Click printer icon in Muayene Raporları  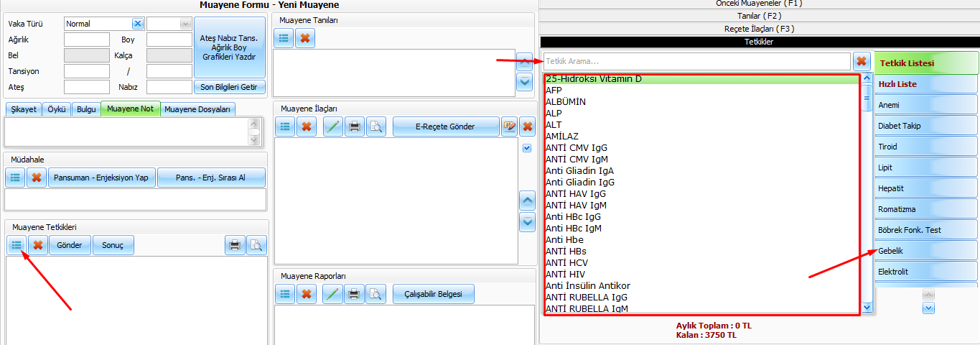click(353, 294)
